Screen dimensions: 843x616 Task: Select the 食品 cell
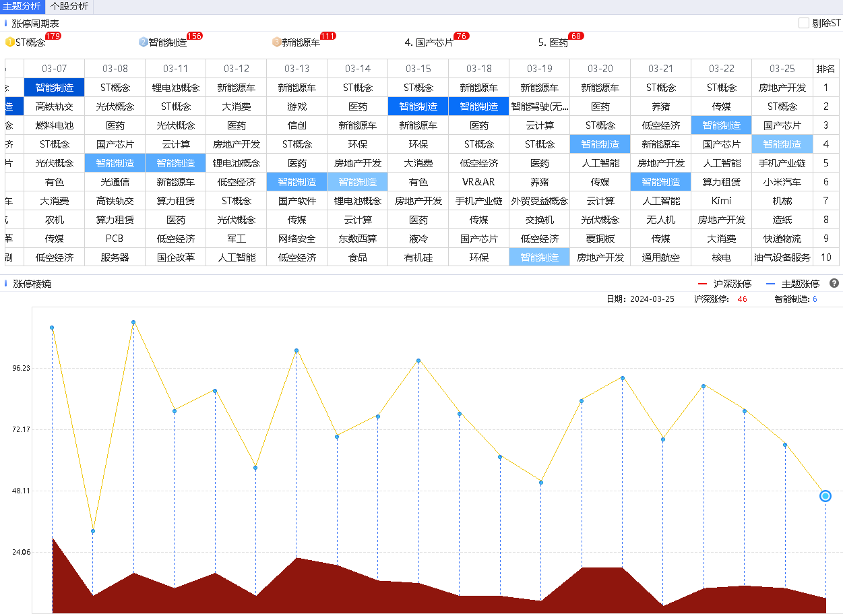358,257
